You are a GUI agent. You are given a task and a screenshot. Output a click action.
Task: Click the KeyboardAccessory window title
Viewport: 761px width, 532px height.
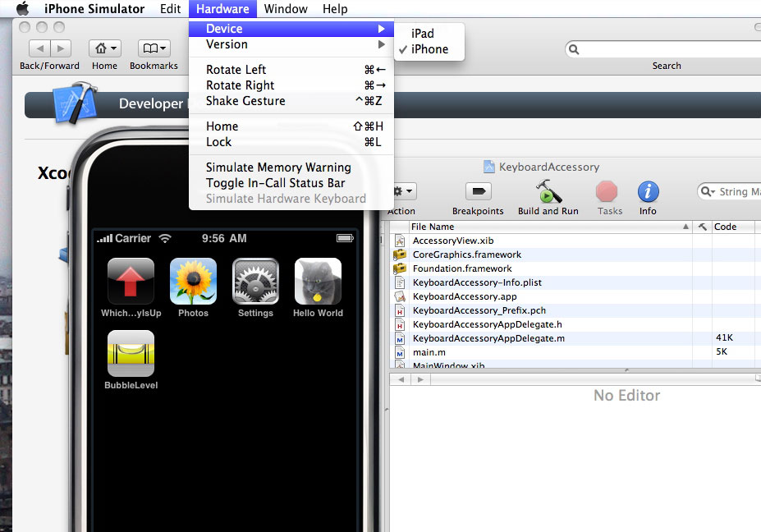pos(549,167)
